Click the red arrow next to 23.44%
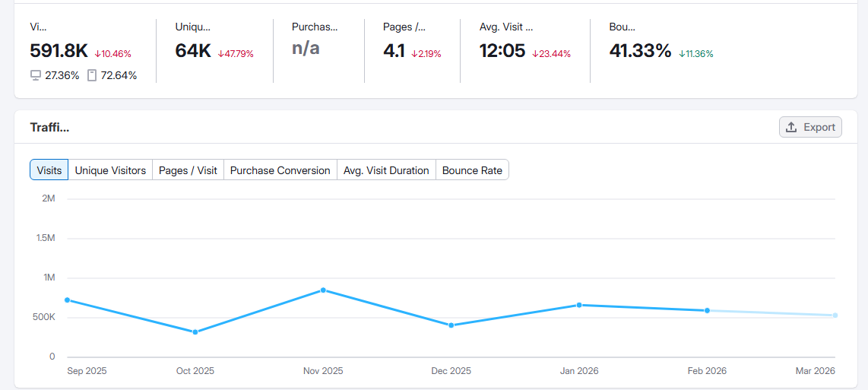 535,54
